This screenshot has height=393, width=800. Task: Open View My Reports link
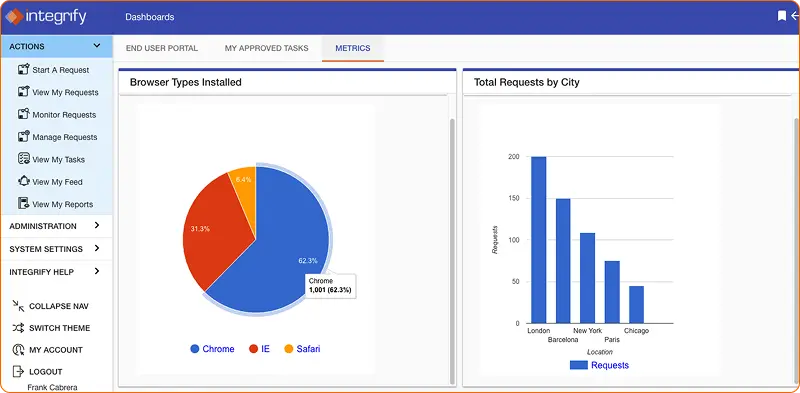pos(63,205)
